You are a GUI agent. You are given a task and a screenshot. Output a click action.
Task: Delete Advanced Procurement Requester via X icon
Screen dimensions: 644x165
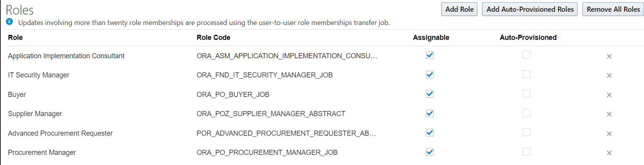coord(609,134)
